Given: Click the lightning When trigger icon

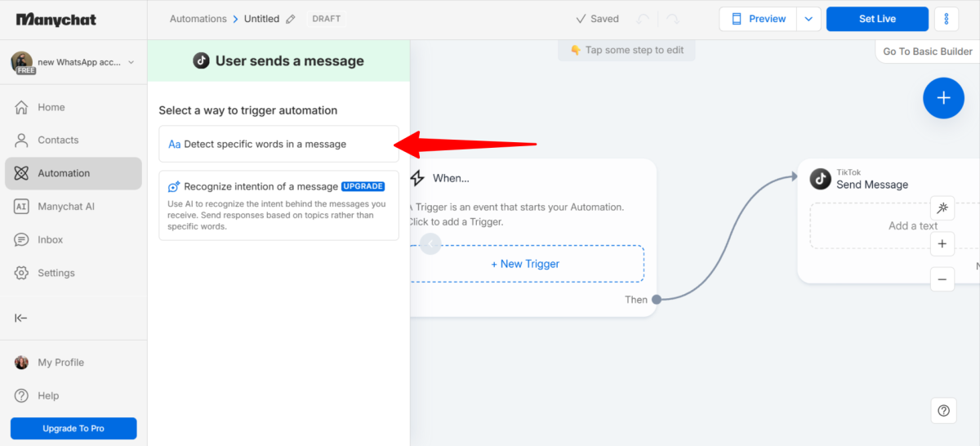Looking at the screenshot, I should [417, 178].
